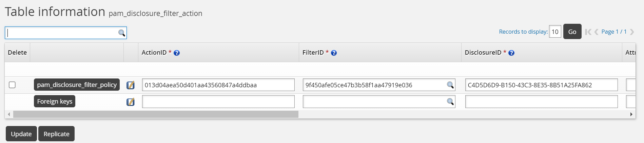Go to the previous page chevron
Screen dimensions: 644x143
596,32
